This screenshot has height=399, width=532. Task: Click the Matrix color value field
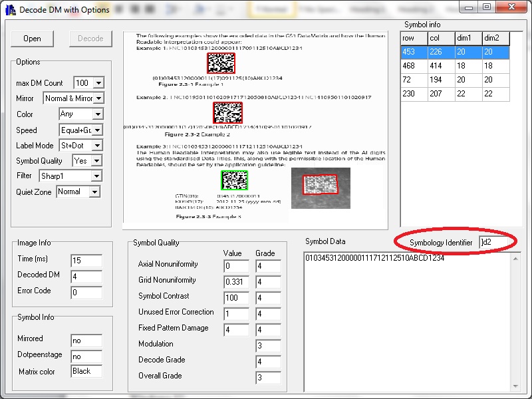(x=86, y=371)
